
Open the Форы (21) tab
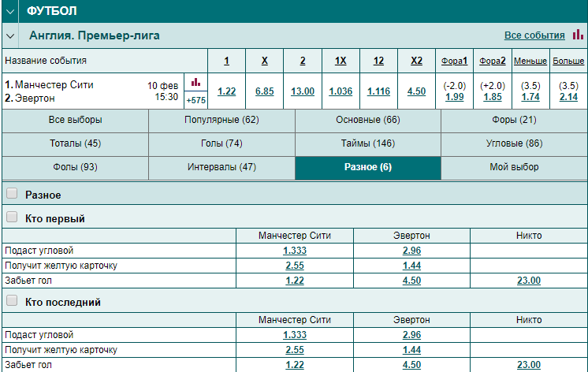click(x=514, y=120)
